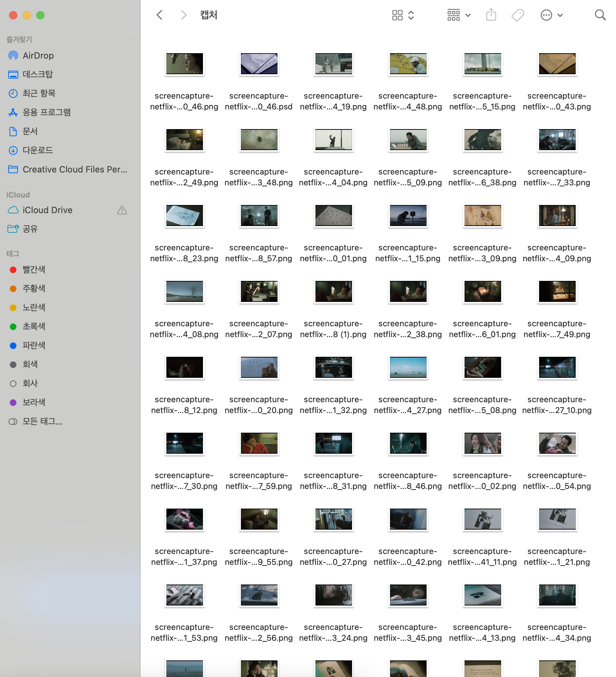
Task: Open the group-by items icon
Action: (x=453, y=15)
